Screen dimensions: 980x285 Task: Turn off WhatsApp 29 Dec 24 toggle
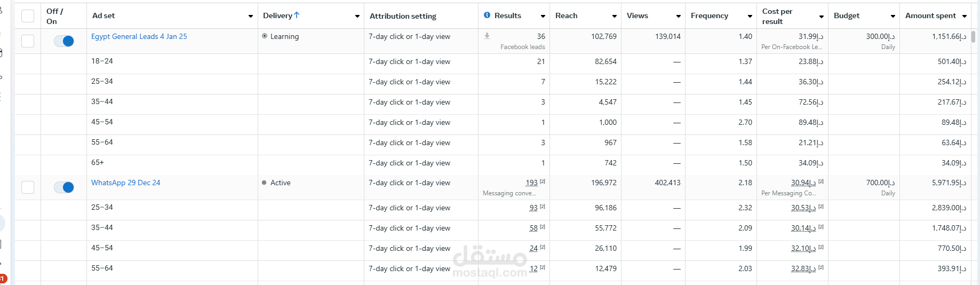[x=64, y=187]
